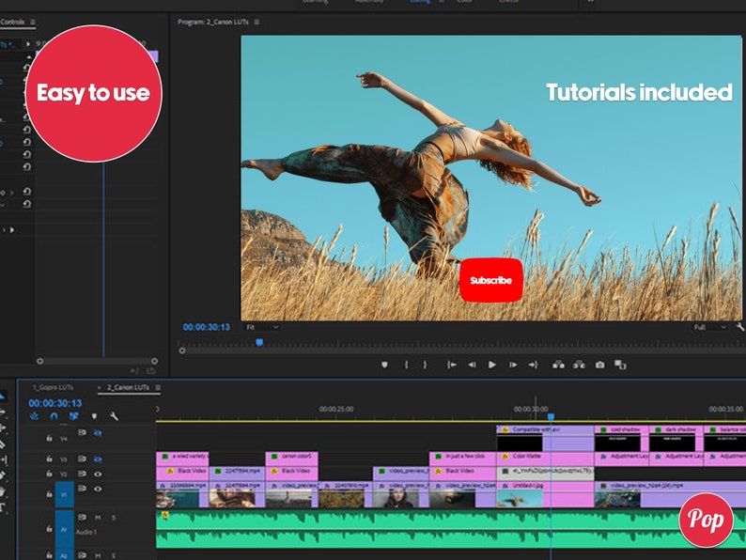Image resolution: width=746 pixels, height=560 pixels.
Task: Toggle sync lock on track V4
Action: coord(82,432)
